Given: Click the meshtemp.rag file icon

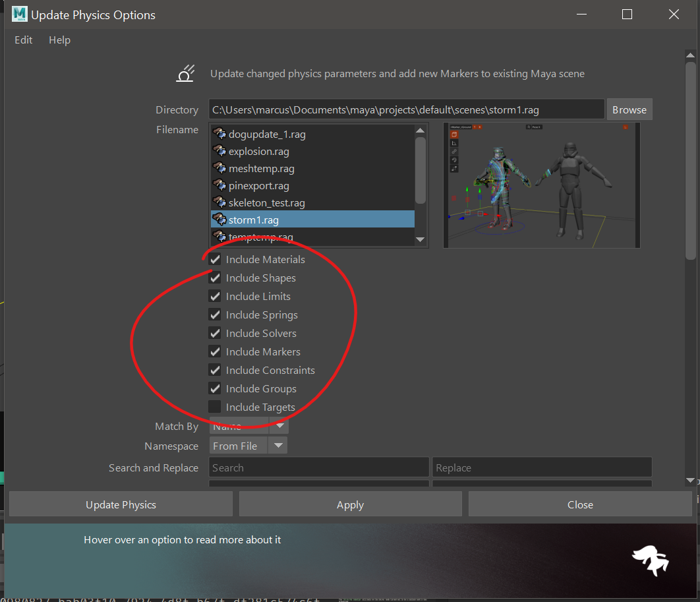Looking at the screenshot, I should point(219,168).
